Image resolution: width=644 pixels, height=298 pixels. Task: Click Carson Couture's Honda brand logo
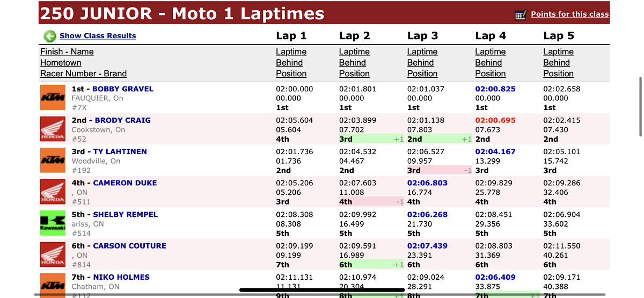point(53,255)
